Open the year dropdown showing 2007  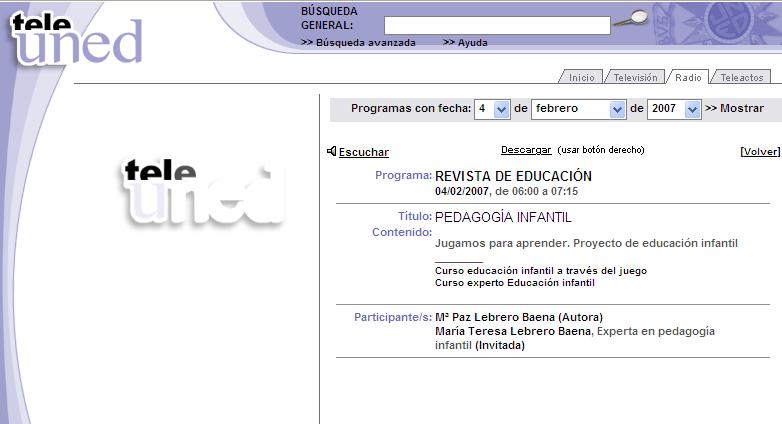pos(674,109)
